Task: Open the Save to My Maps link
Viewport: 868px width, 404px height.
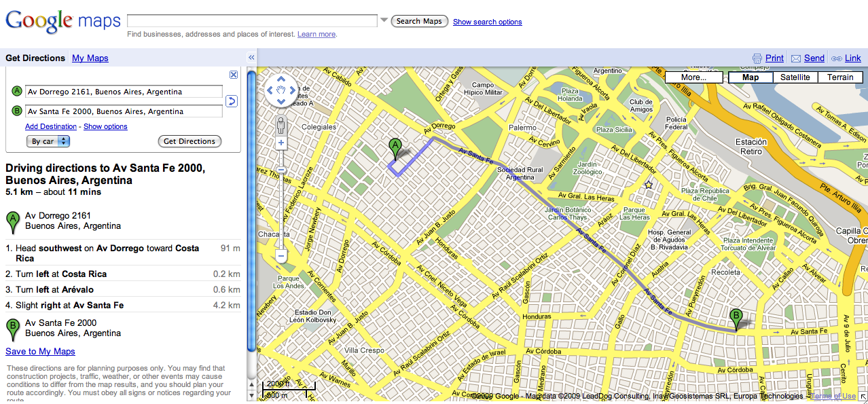Action: click(x=40, y=351)
